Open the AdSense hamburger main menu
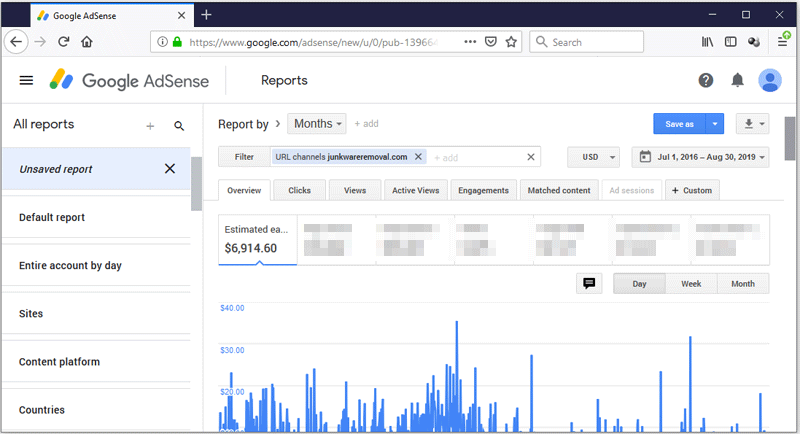The image size is (800, 434). coord(27,81)
